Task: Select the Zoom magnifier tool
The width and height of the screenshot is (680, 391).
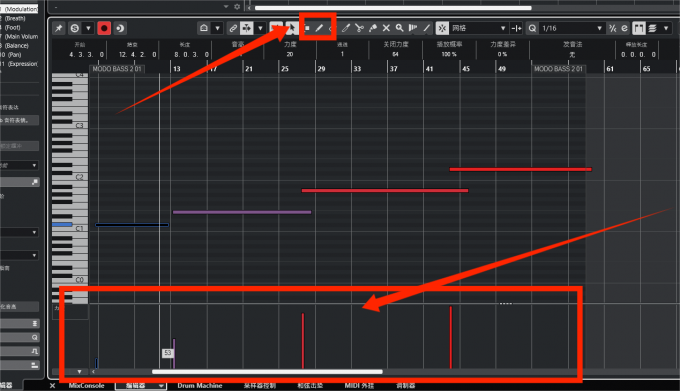Action: [399, 28]
